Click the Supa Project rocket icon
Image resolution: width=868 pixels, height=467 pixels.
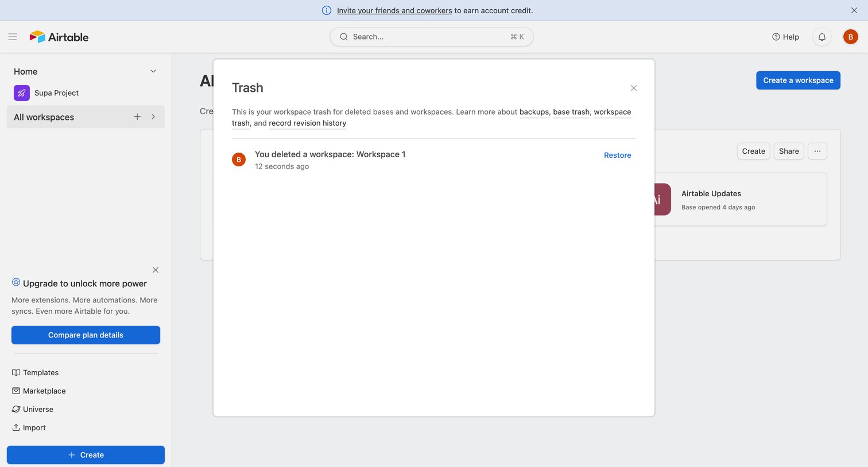22,93
